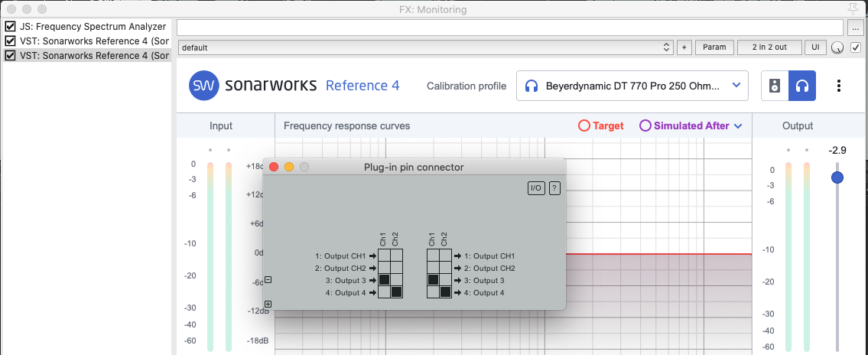Toggle the selected third Sonarworks Reference 4 checkbox
Viewport: 868px width, 355px height.
coord(10,55)
